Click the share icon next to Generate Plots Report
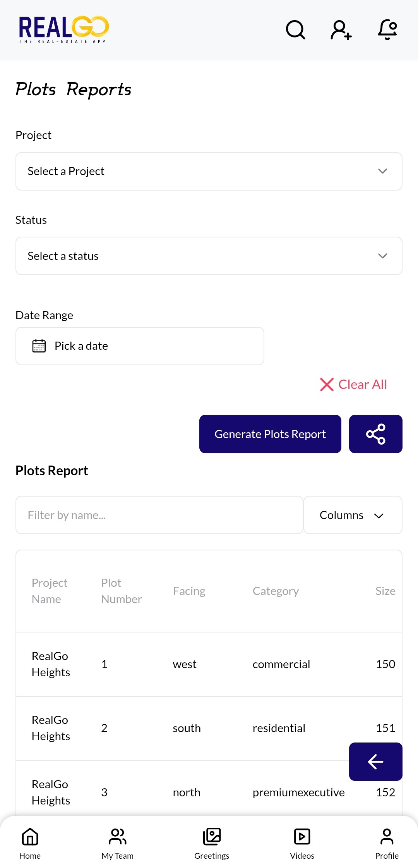 [x=375, y=434]
